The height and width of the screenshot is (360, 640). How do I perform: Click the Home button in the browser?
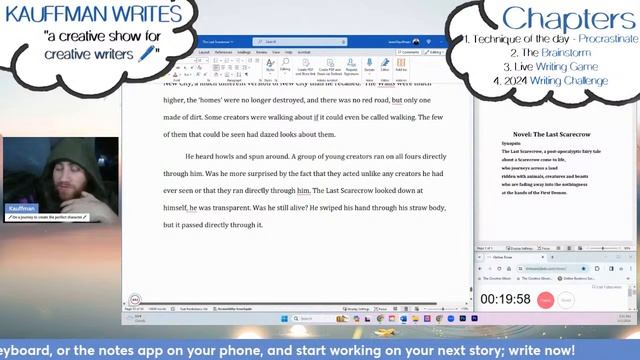[509, 269]
